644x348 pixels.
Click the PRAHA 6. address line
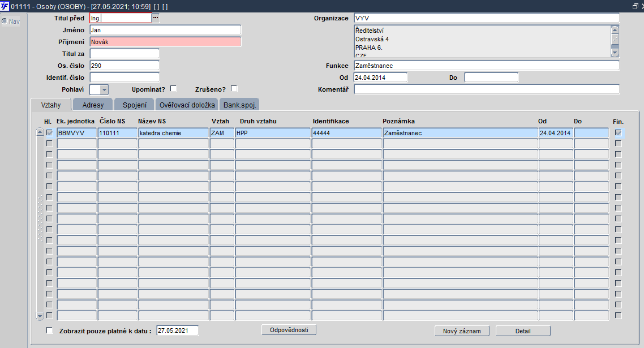(369, 48)
